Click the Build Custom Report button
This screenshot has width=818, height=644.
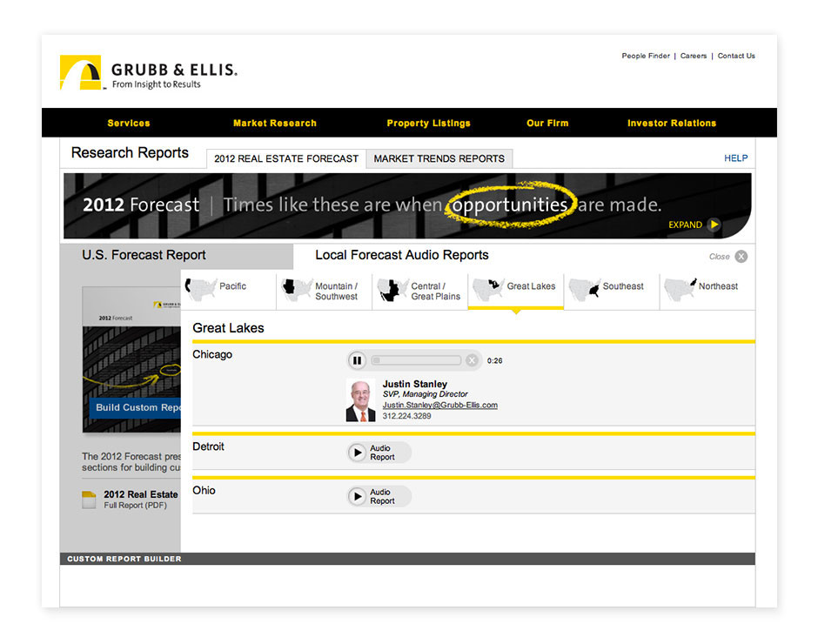pyautogui.click(x=135, y=407)
